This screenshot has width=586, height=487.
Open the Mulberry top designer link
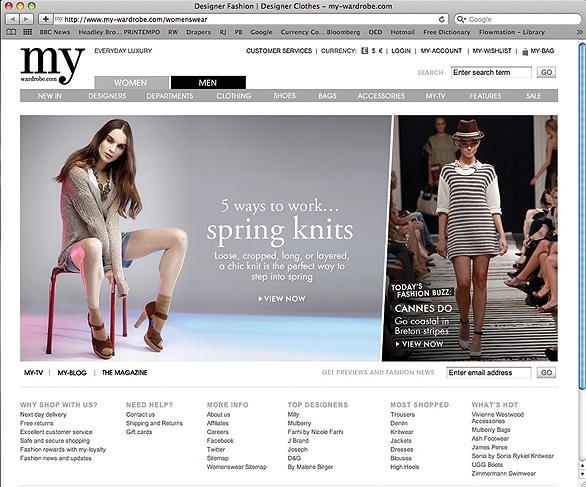click(x=299, y=423)
